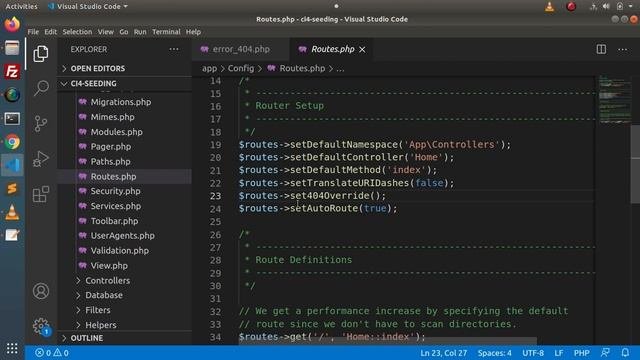Open Files manager from the dock
Screen dimensions: 640x360
click(12, 48)
